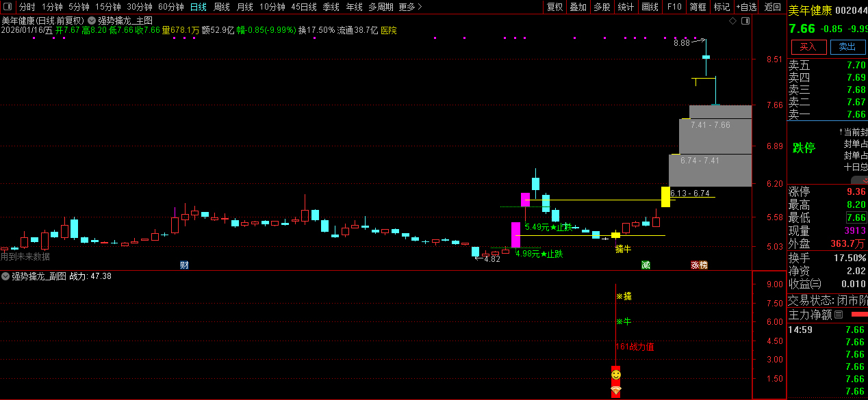This screenshot has width=868, height=400.
Task: Select the 1分钟 period
Action: pos(52,7)
